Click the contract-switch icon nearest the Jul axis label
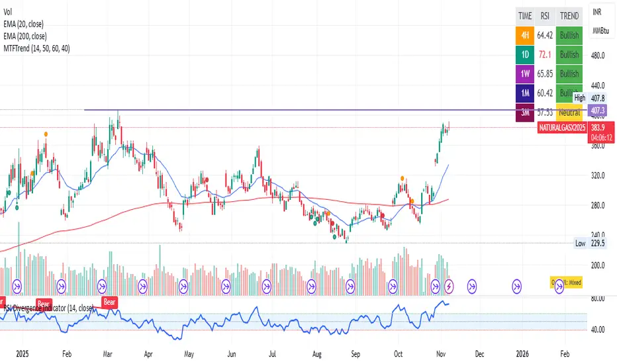 point(267,287)
